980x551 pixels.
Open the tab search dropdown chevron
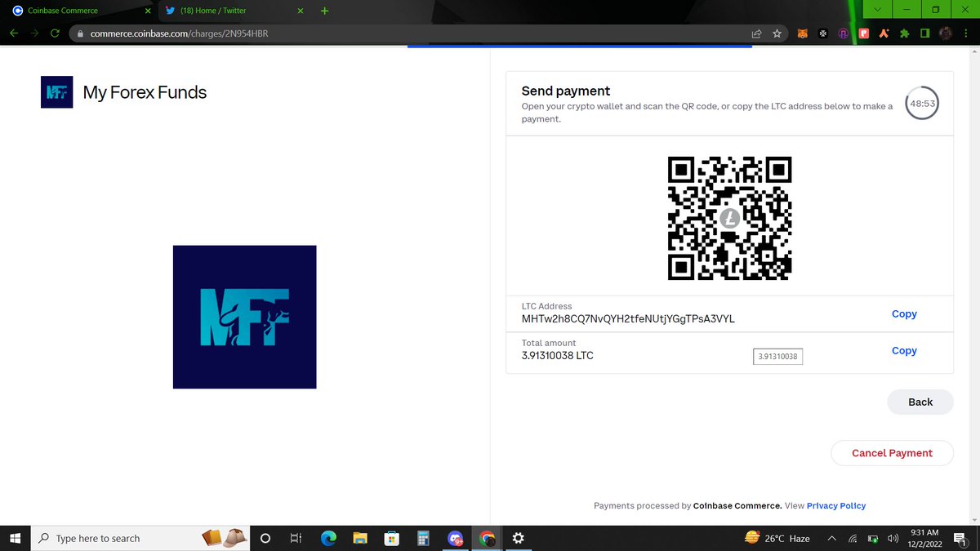pos(877,10)
